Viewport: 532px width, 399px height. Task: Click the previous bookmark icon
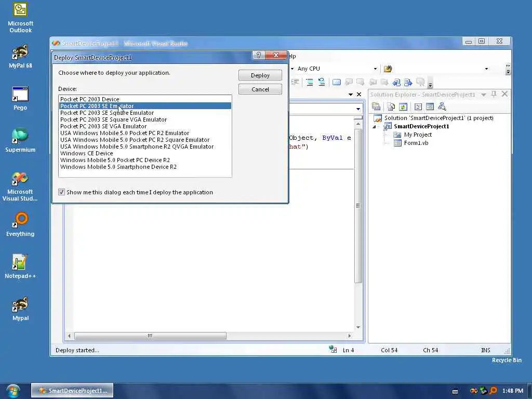(x=349, y=82)
